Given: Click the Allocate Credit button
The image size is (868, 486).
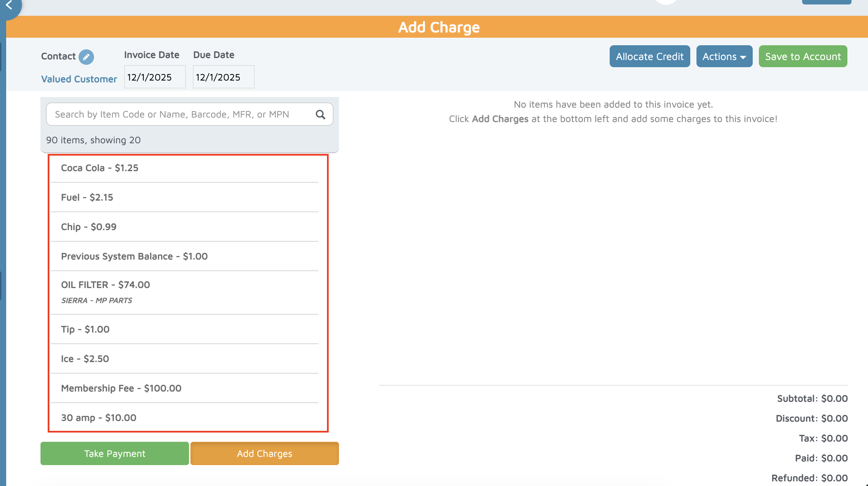Looking at the screenshot, I should (649, 57).
